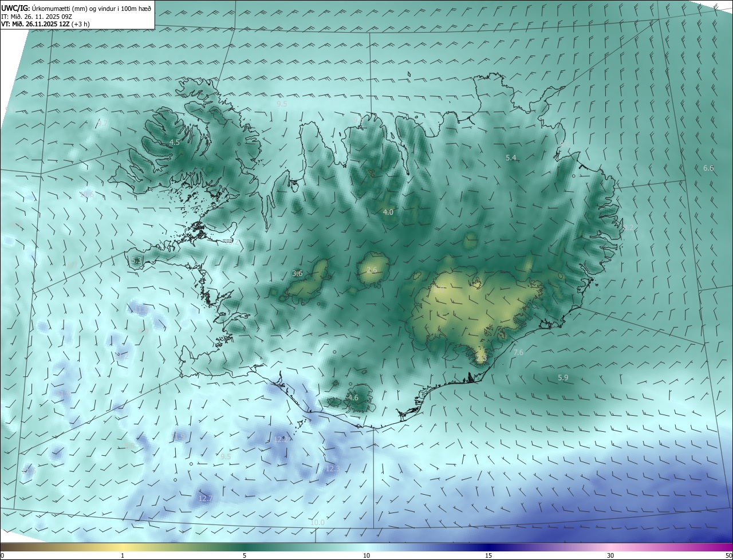Click the 12.2 value label

(281, 439)
